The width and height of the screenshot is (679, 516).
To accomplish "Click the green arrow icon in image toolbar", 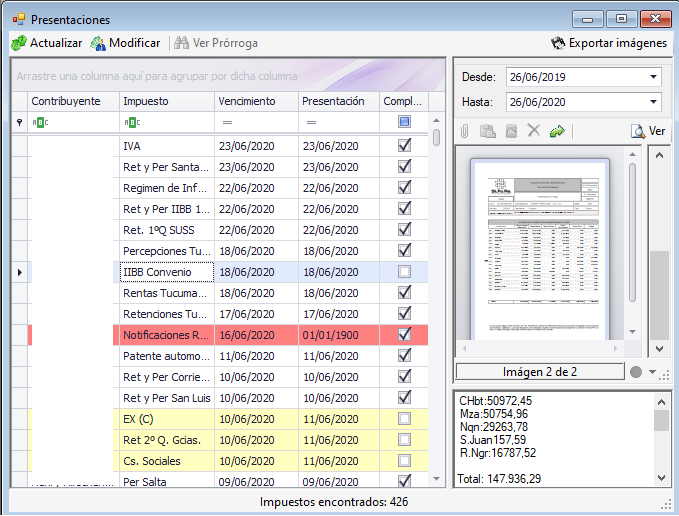I will click(x=557, y=131).
